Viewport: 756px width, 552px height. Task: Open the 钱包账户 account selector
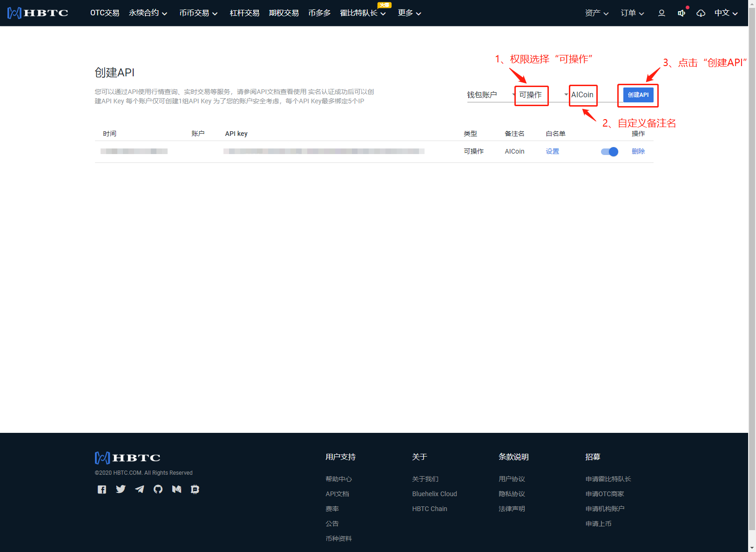(x=492, y=95)
